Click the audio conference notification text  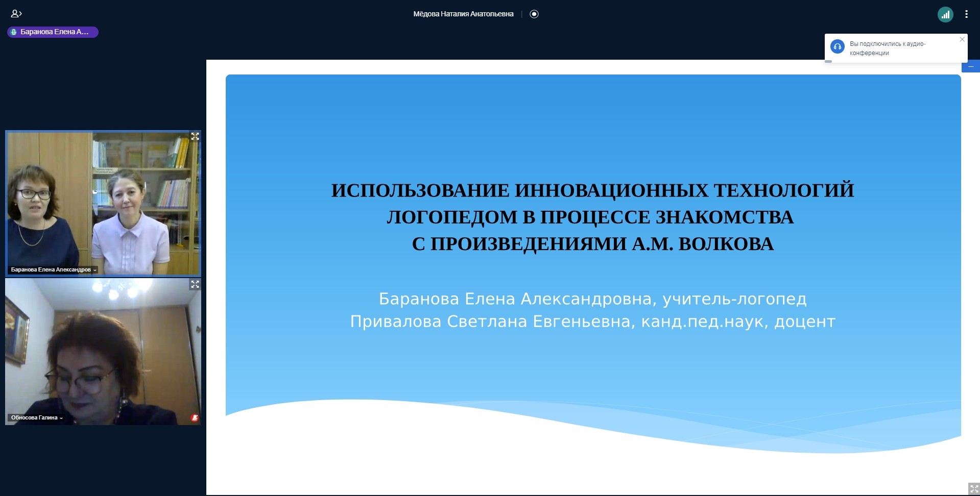pos(888,48)
